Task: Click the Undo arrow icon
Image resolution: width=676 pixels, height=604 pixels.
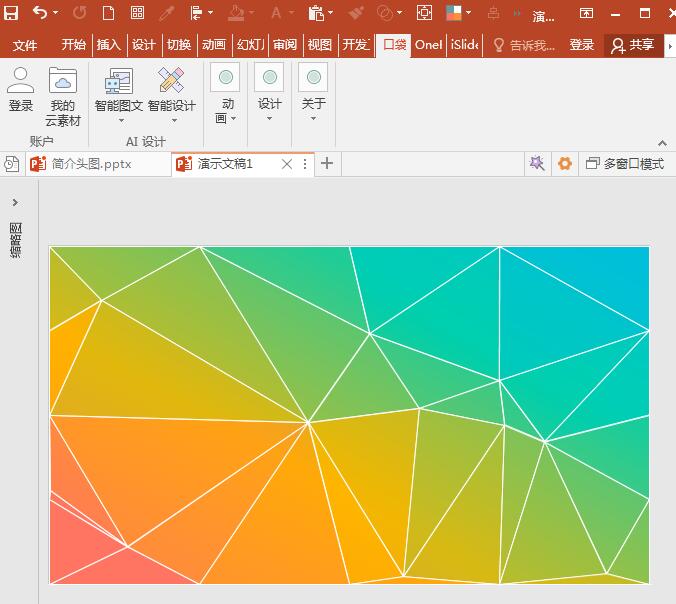Action: pos(39,14)
